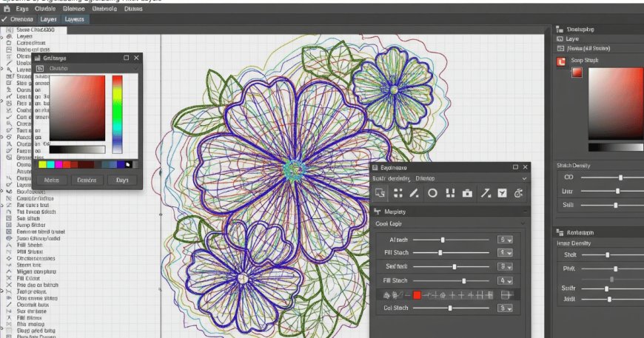The width and height of the screenshot is (644, 338).
Task: Pick a hue on the rainbow bar
Action: 117,114
